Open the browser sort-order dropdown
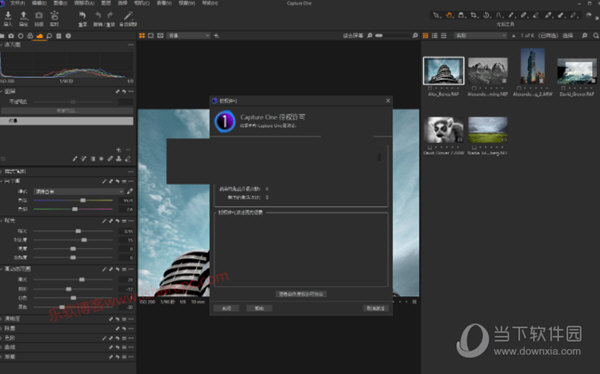This screenshot has width=600, height=374. (480, 36)
